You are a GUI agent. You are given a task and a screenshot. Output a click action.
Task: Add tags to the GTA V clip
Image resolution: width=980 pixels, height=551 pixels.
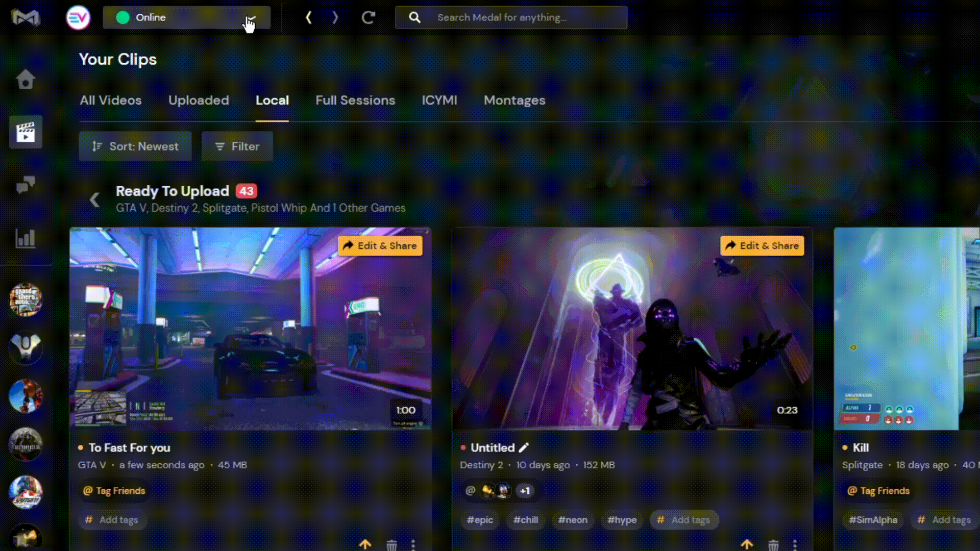point(113,520)
